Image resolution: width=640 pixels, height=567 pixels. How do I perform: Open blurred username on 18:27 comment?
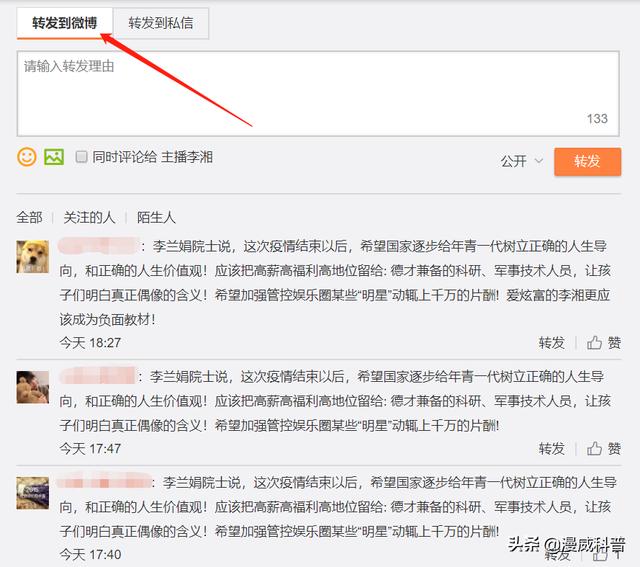[98, 246]
